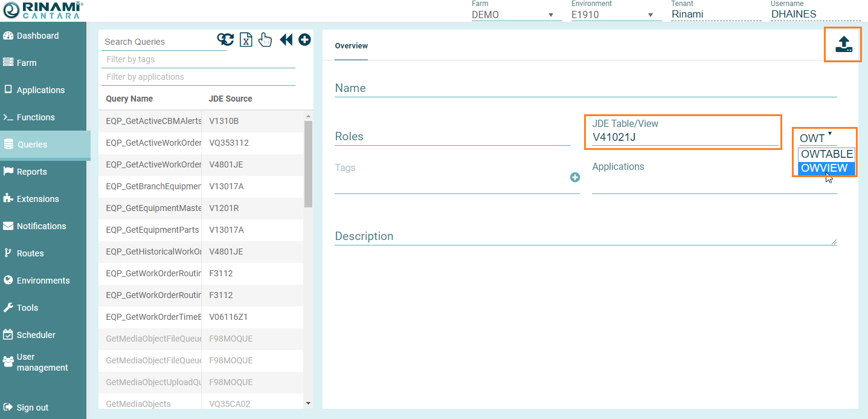Open the Farm DEMO dropdown
The image size is (868, 419).
516,15
